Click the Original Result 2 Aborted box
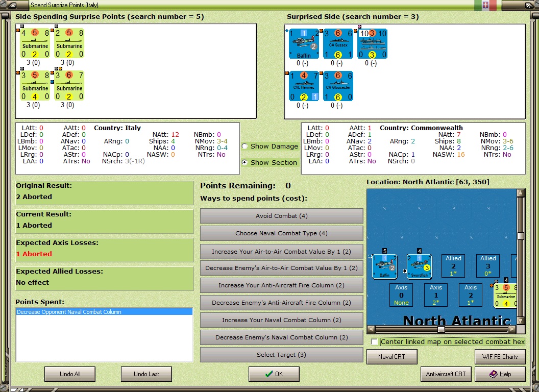Viewport: 539px width, 392px height. [105, 193]
